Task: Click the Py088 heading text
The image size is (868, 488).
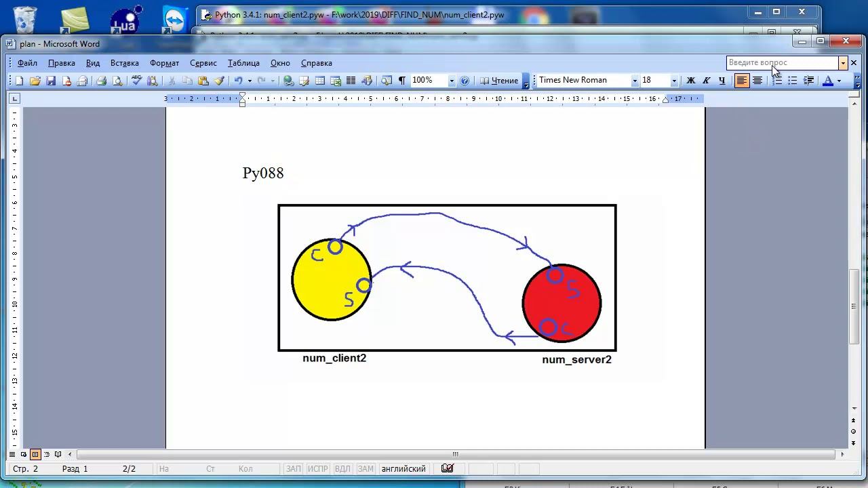Action: (x=263, y=174)
